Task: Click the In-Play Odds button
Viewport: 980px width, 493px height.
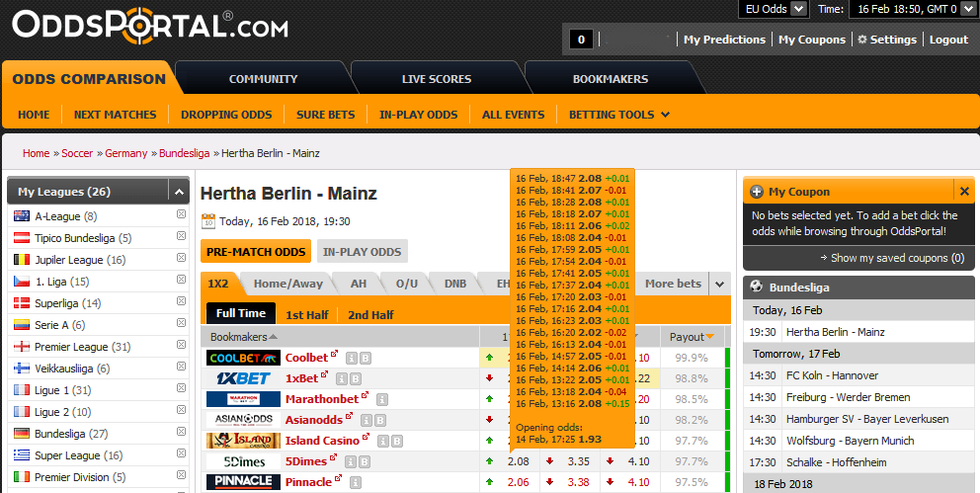Action: (x=362, y=252)
